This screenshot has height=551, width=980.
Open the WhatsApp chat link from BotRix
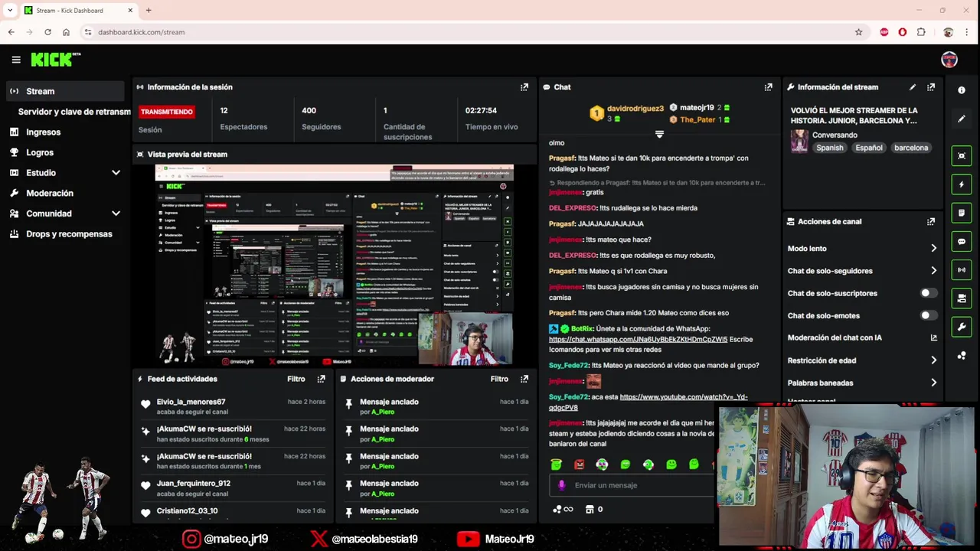coord(638,339)
